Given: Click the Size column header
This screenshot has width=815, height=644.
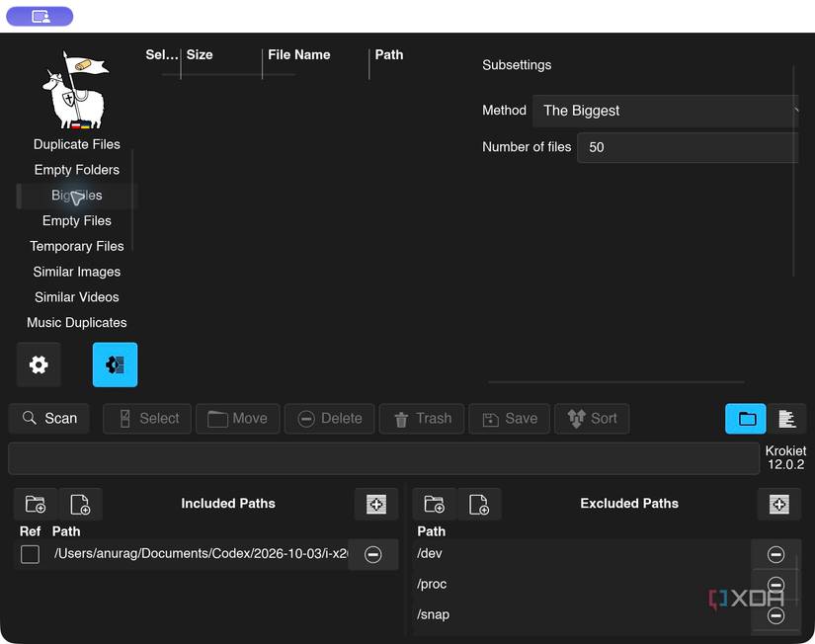Looking at the screenshot, I should click(200, 54).
